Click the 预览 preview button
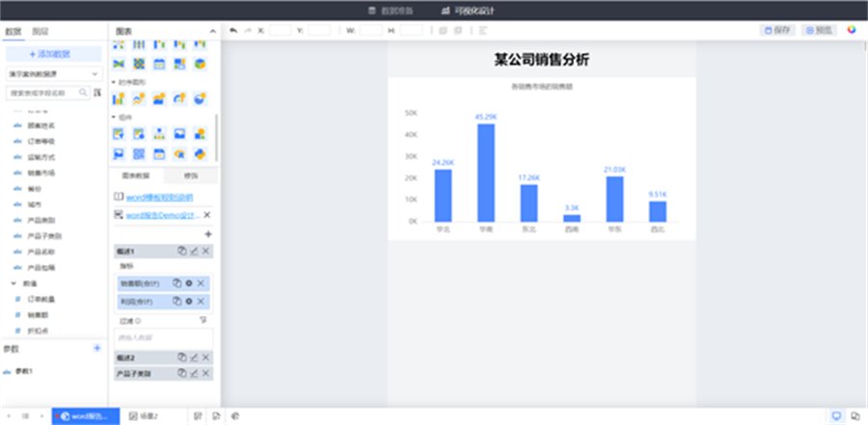 click(x=819, y=31)
